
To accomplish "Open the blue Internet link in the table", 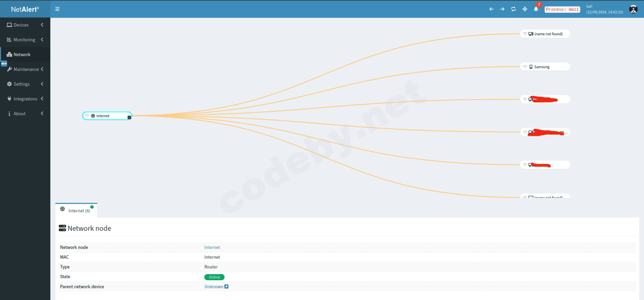I will tap(212, 248).
